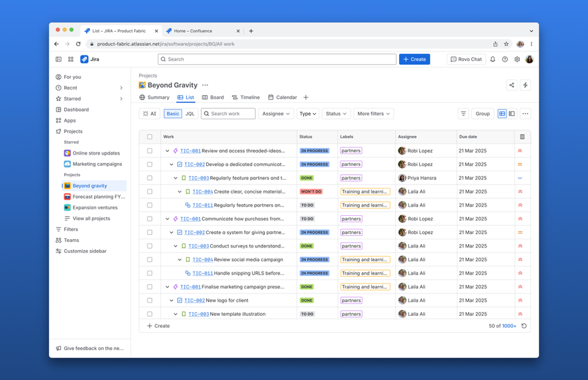Select checkbox for Communicate how purchases from row
Viewport: 588px width, 380px height.
click(150, 219)
